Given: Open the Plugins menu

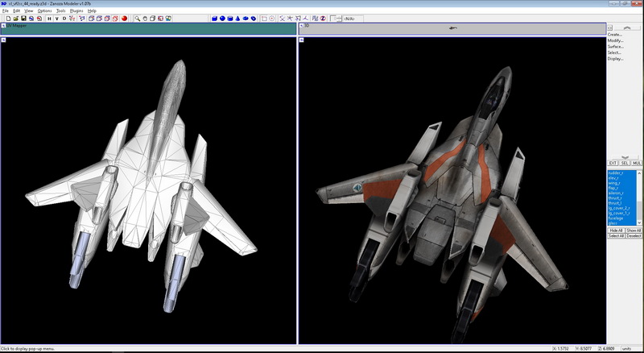Looking at the screenshot, I should (x=76, y=10).
